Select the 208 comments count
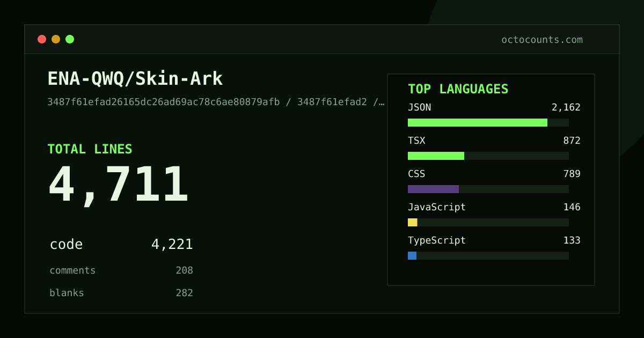The image size is (644, 338). click(x=185, y=270)
